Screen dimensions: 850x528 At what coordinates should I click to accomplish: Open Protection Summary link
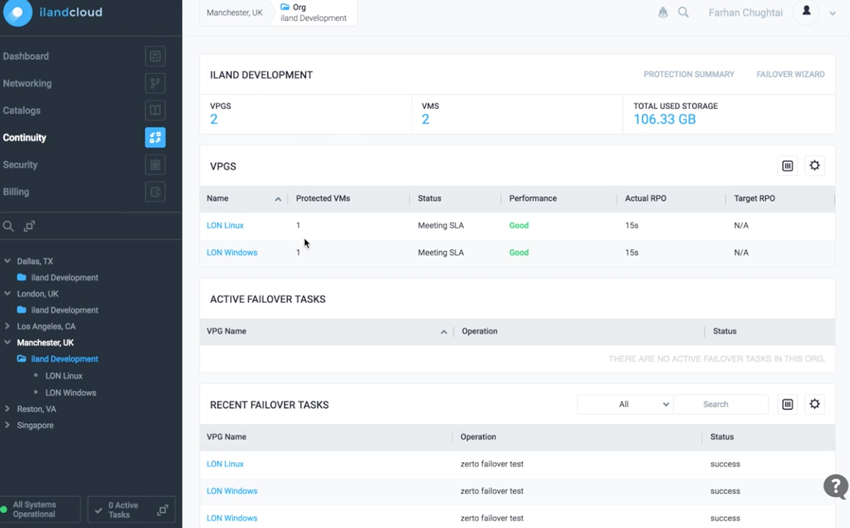(x=688, y=74)
